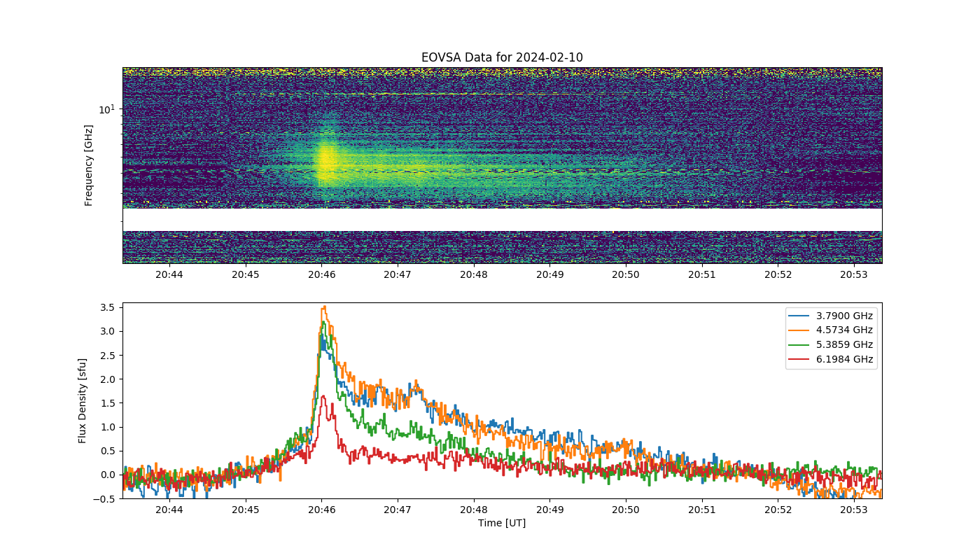
Task: Click the 20:44 tick under the flux plot
Action: coord(169,510)
